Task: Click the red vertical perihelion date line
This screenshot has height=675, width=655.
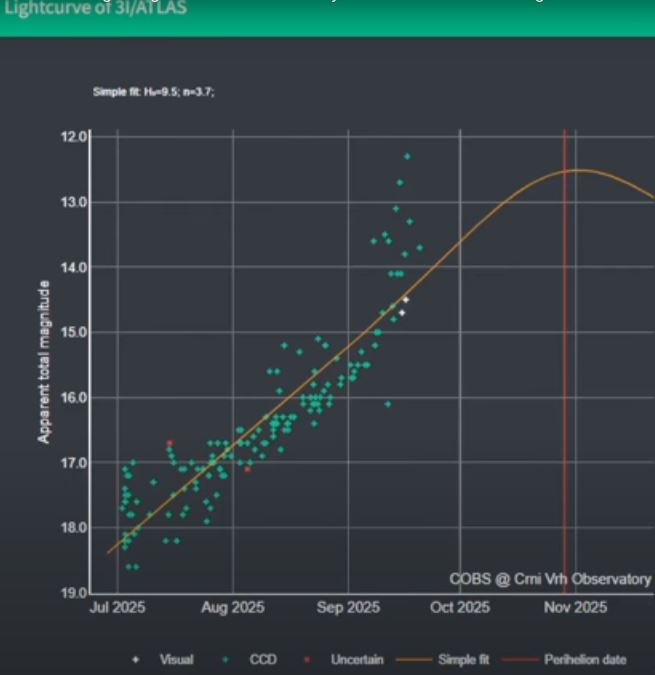Action: point(565,362)
